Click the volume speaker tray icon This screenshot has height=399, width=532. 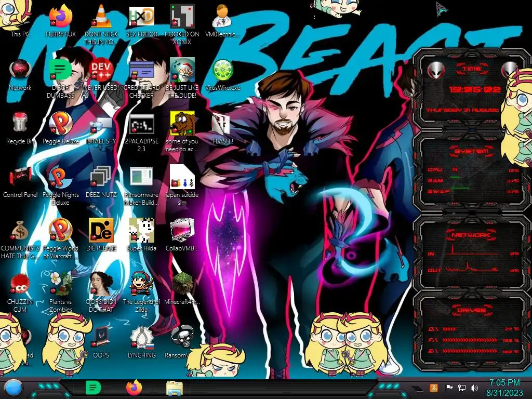474,388
